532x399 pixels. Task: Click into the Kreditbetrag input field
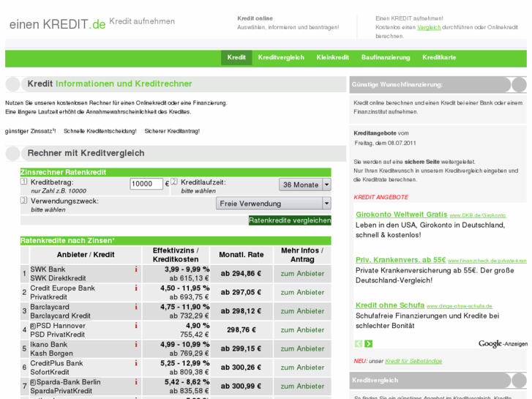pyautogui.click(x=146, y=184)
